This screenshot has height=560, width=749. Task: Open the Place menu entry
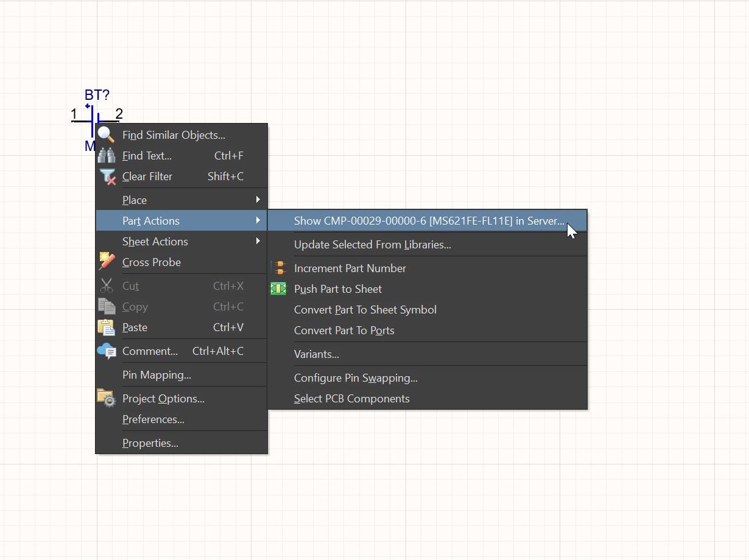(181, 200)
